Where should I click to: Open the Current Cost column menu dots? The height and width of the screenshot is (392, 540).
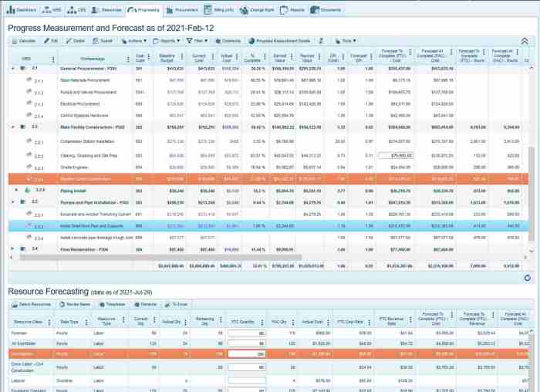(213, 57)
